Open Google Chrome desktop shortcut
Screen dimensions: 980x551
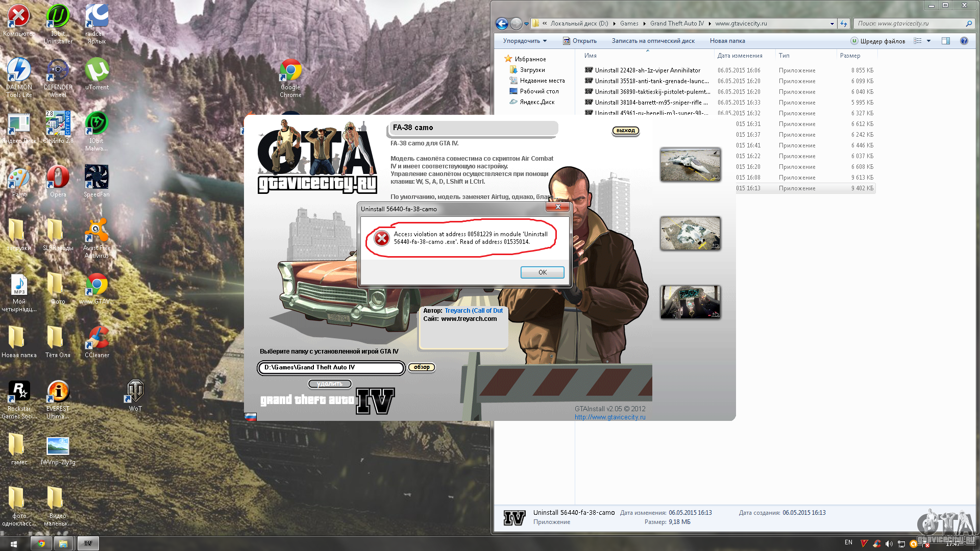pyautogui.click(x=290, y=78)
